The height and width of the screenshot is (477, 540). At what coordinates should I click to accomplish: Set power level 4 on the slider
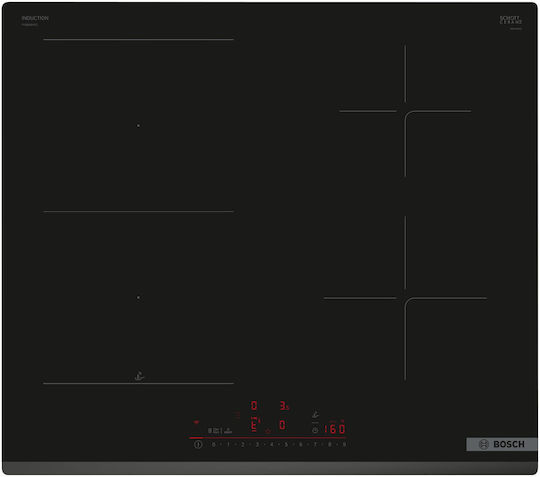click(272, 444)
